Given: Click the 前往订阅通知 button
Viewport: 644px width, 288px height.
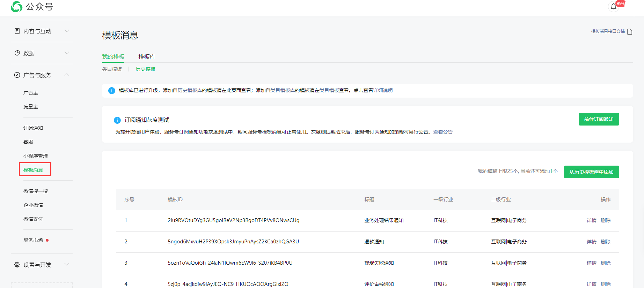Looking at the screenshot, I should tap(599, 119).
